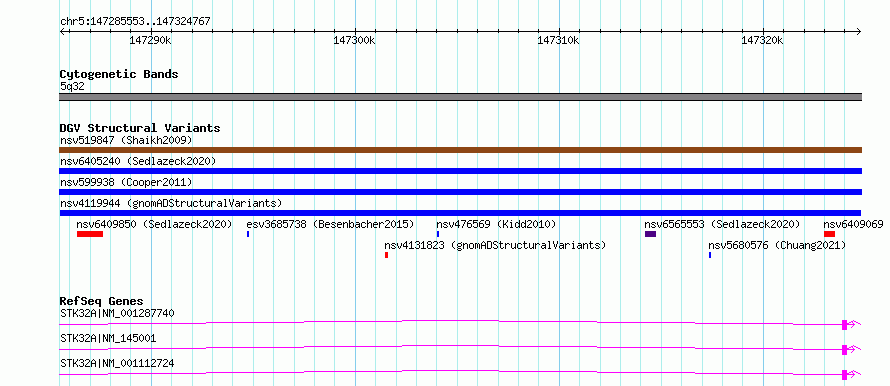Click the RefSeq Genes track heading

[x=102, y=301]
